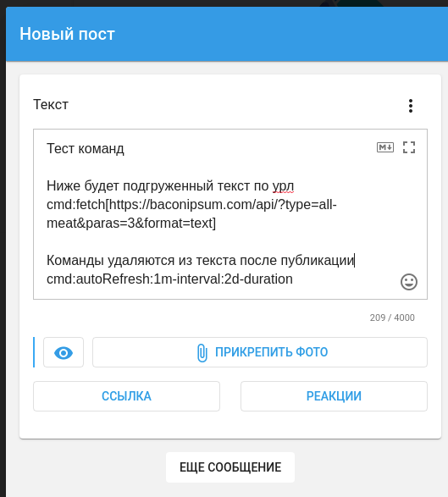This screenshot has height=497, width=448.
Task: Toggle preview with the eye icon button
Action: coord(64,352)
